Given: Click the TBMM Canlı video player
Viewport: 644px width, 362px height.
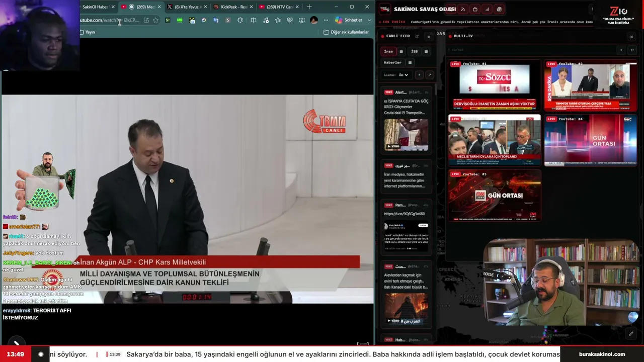Looking at the screenshot, I should pyautogui.click(x=187, y=199).
